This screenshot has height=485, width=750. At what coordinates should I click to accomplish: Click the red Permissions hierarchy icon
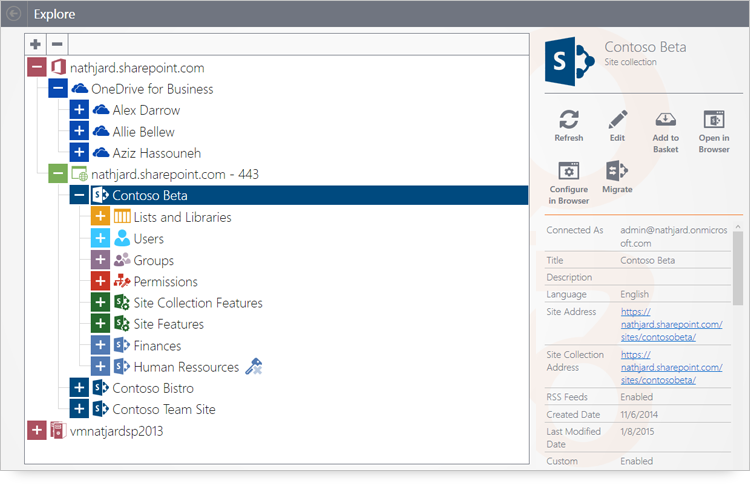(x=122, y=281)
